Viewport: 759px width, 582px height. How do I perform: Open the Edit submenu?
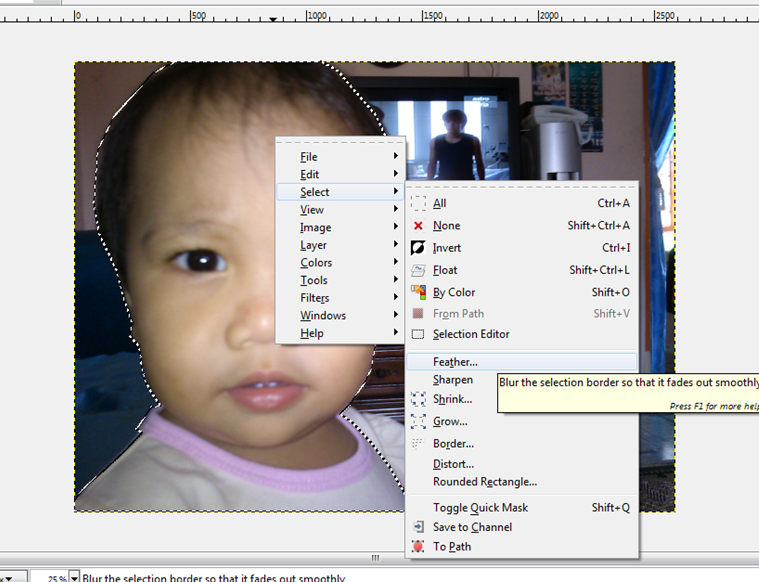[340, 174]
